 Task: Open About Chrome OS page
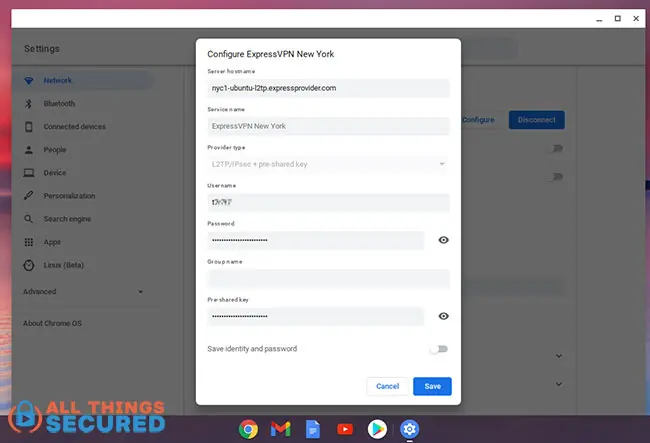click(52, 323)
